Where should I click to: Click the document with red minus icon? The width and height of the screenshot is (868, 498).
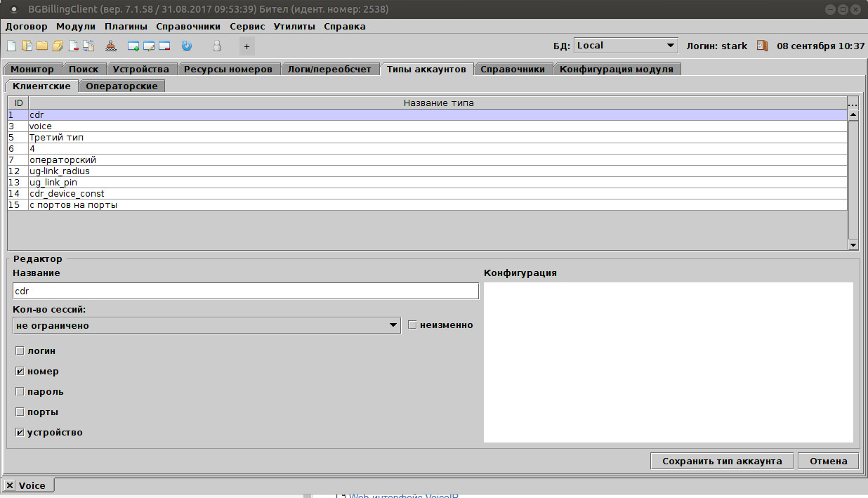click(x=73, y=46)
